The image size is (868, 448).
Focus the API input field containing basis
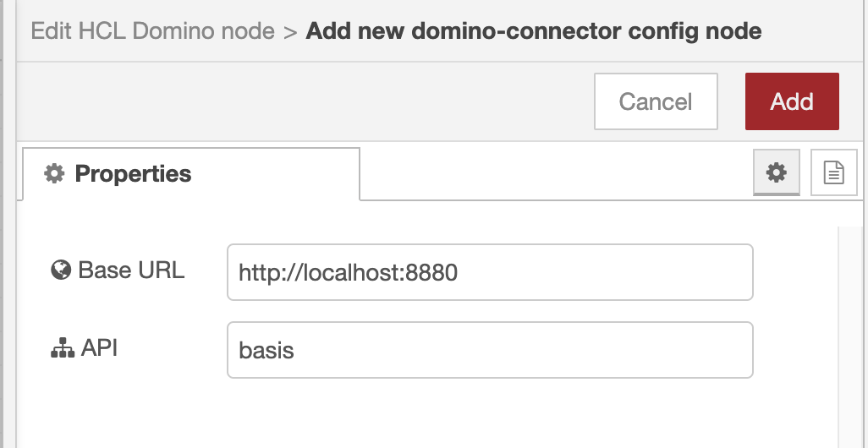click(x=490, y=350)
